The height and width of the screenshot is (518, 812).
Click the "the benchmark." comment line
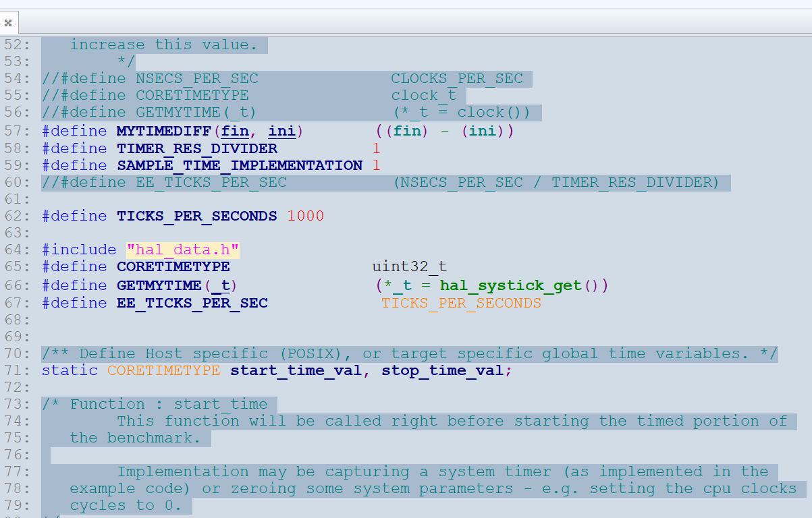[135, 438]
